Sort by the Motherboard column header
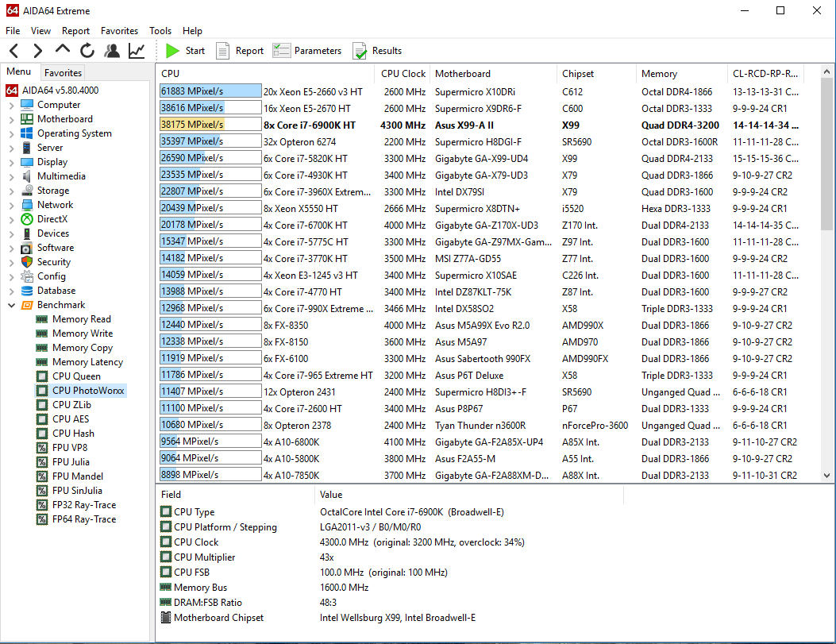The image size is (836, 644). [493, 74]
